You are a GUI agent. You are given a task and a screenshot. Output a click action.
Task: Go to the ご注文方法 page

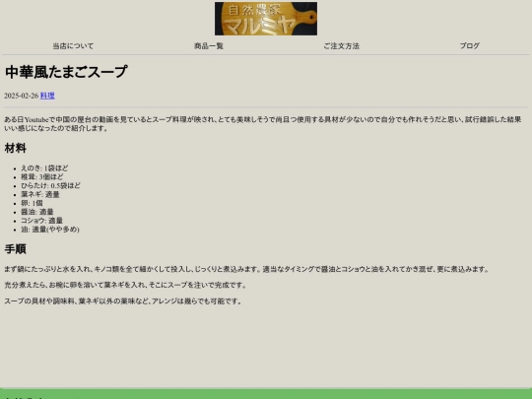click(x=341, y=45)
